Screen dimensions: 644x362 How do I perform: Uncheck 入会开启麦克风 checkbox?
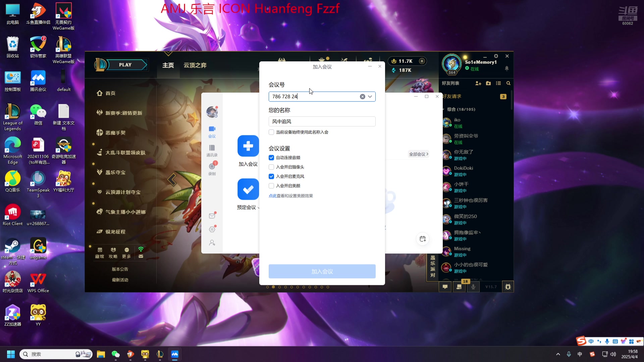pos(271,176)
